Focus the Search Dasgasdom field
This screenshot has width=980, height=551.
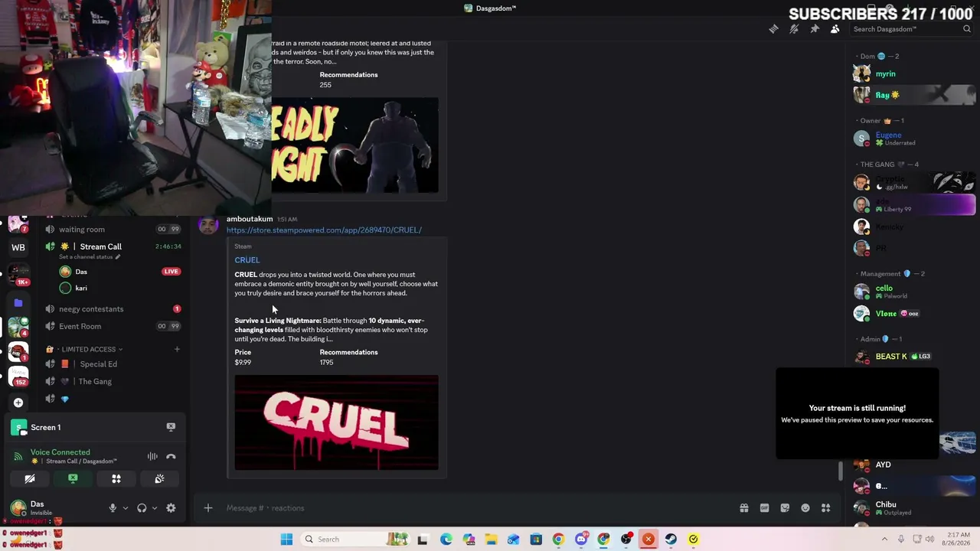tap(911, 29)
